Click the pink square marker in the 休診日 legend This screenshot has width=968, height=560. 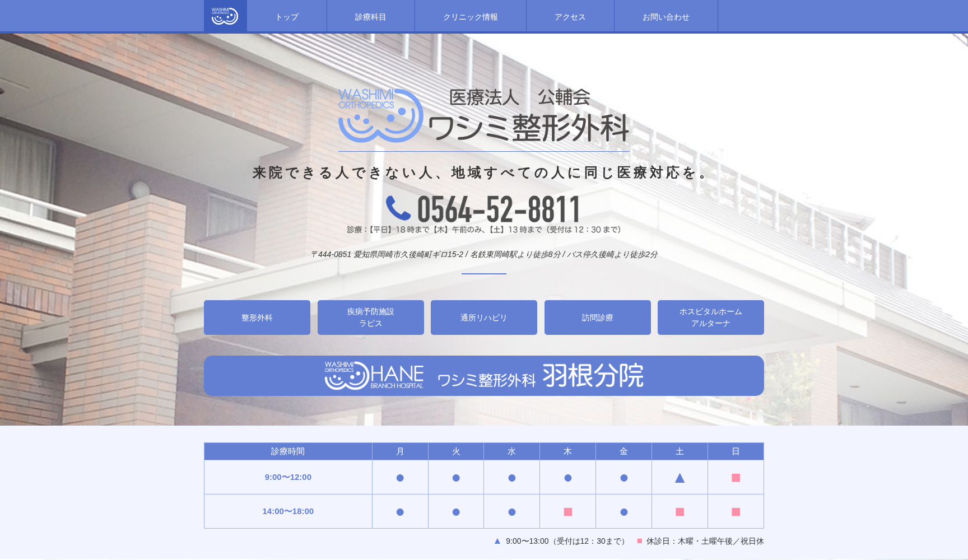pyautogui.click(x=639, y=541)
